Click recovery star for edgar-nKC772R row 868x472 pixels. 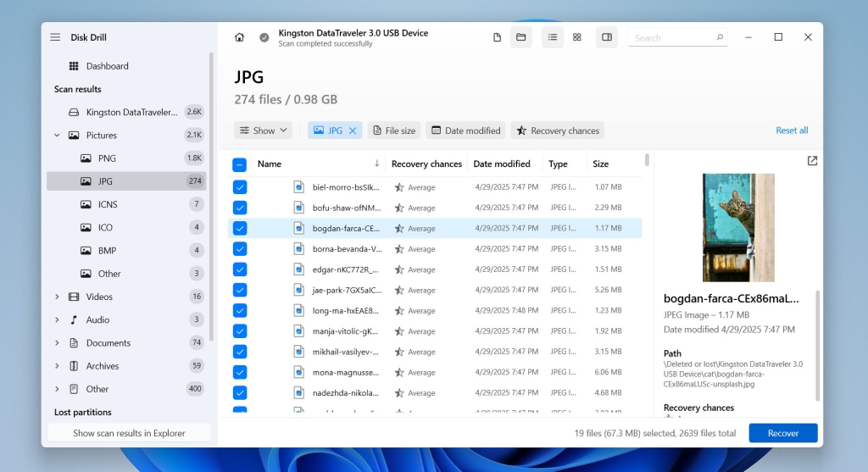click(x=398, y=269)
